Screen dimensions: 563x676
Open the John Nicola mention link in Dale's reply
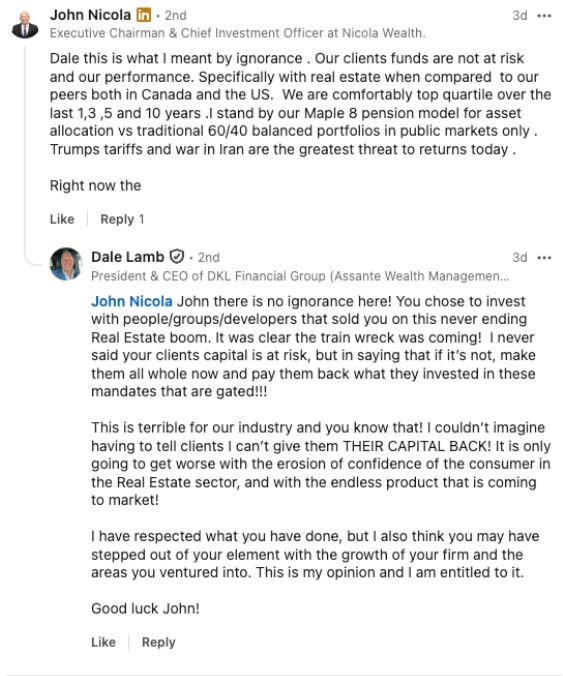click(131, 301)
